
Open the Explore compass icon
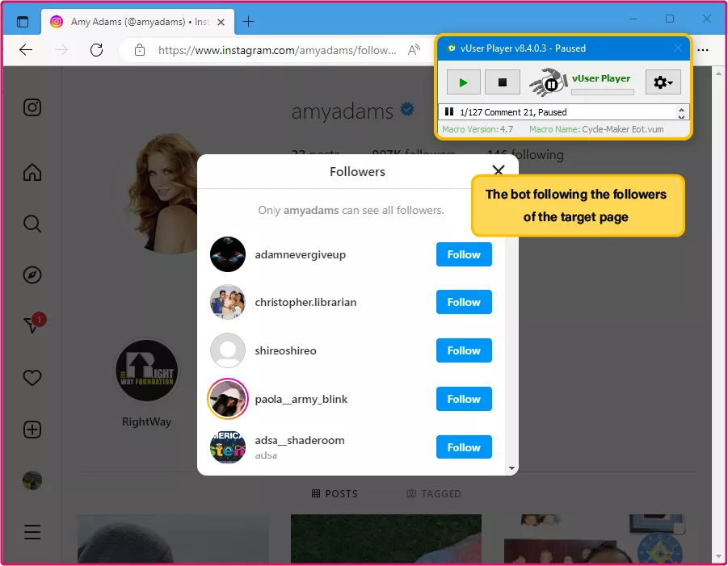[x=32, y=275]
